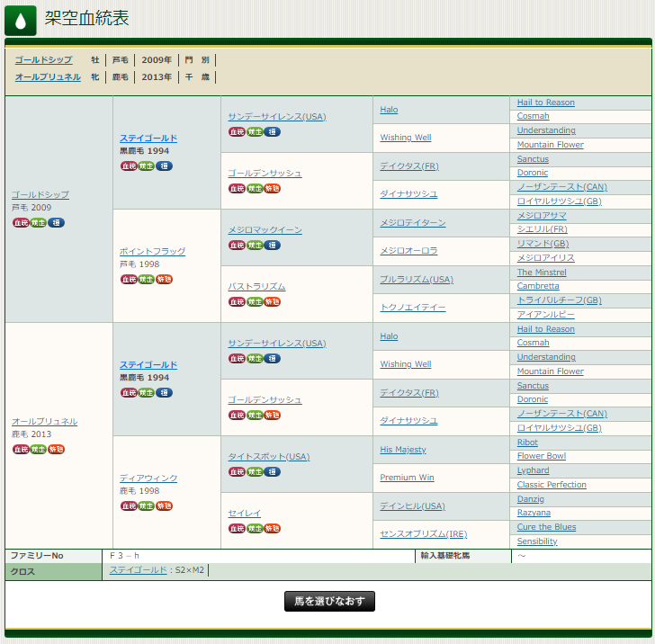The width and height of the screenshot is (655, 644).
Task: Open the His Majesty pedigree link
Action: (x=402, y=450)
